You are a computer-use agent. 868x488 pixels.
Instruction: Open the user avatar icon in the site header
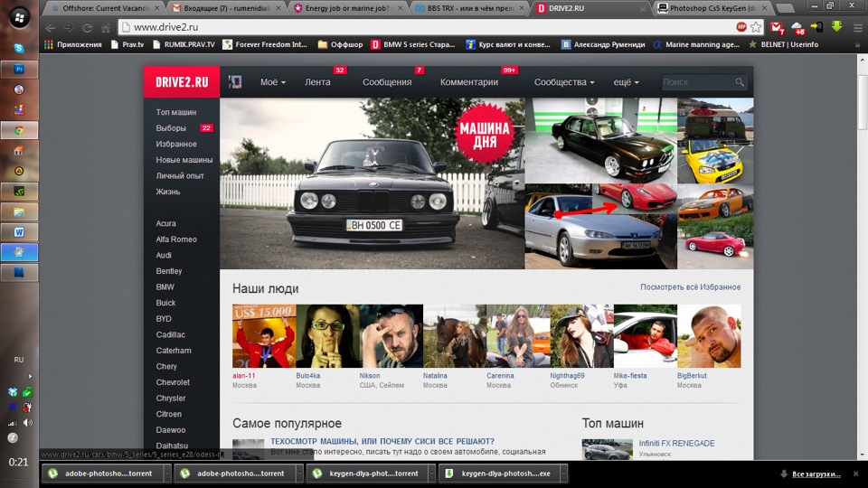click(x=235, y=82)
